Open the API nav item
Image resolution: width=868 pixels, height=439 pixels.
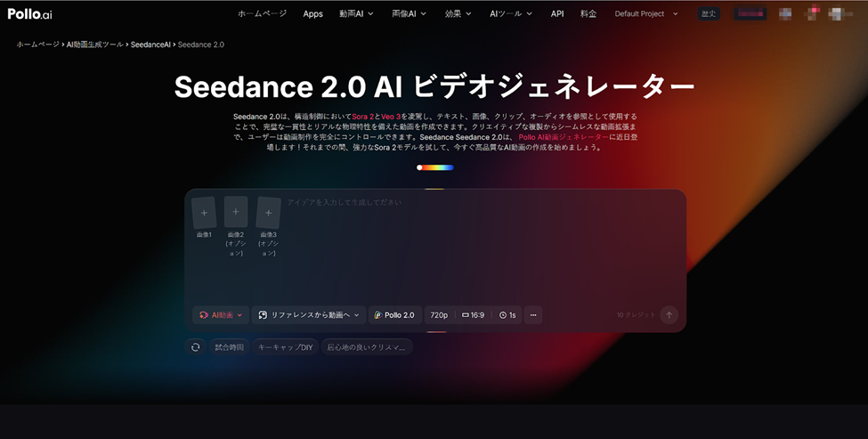pyautogui.click(x=557, y=14)
